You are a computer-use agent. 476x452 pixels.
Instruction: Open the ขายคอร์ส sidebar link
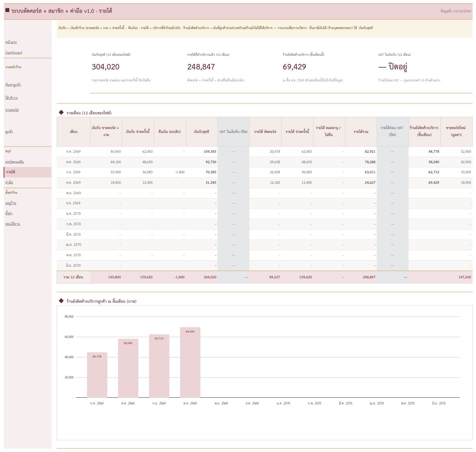[x=12, y=110]
